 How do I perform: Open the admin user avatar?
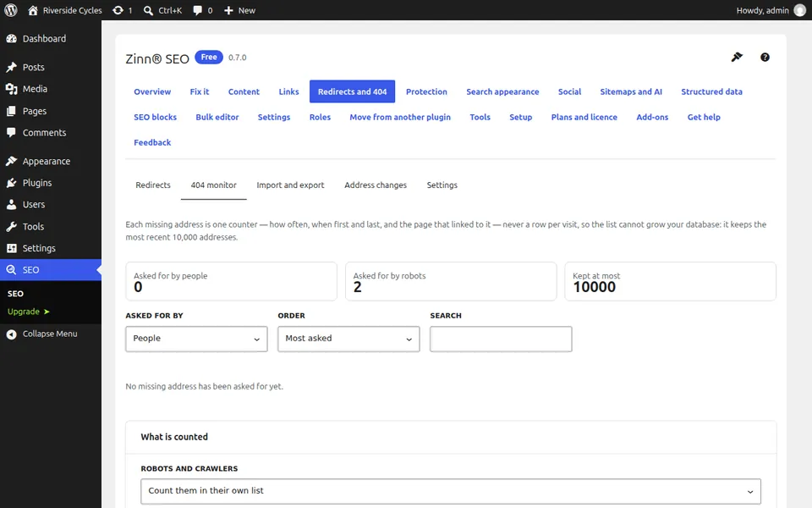coord(800,10)
